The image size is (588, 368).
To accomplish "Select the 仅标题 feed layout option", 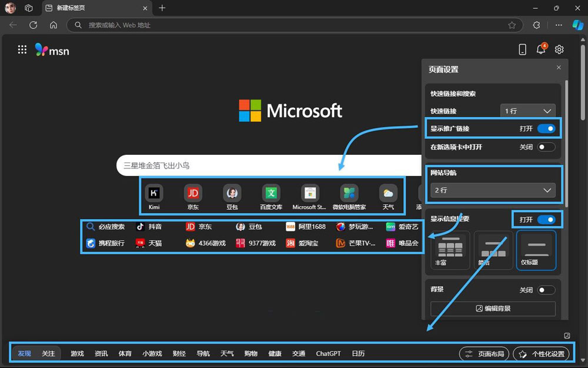I will tap(536, 250).
